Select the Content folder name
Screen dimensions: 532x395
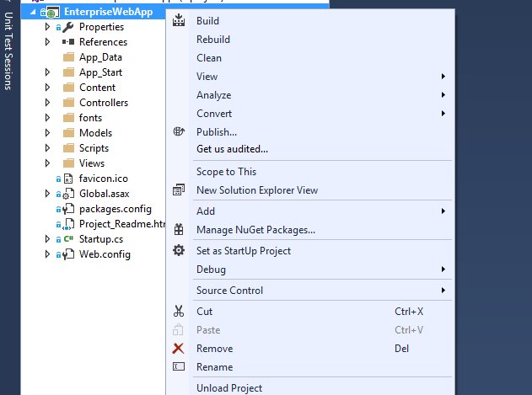pos(97,88)
